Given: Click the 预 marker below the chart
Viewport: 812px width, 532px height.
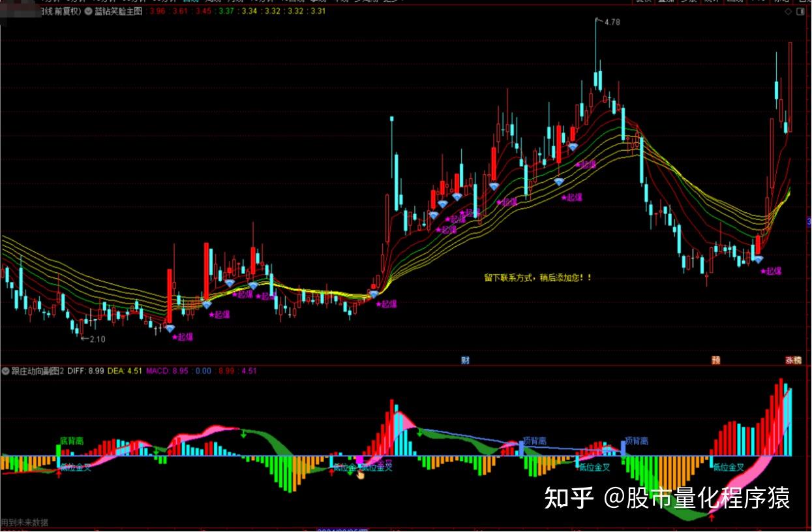Looking at the screenshot, I should pyautogui.click(x=716, y=360).
